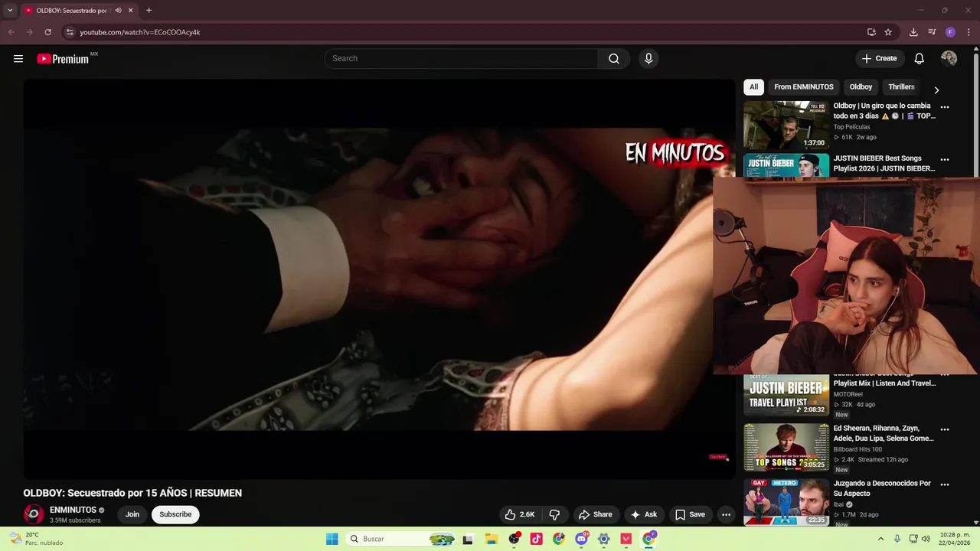
Task: Open the Oldboy 1:37:00 video thumbnail
Action: (786, 125)
